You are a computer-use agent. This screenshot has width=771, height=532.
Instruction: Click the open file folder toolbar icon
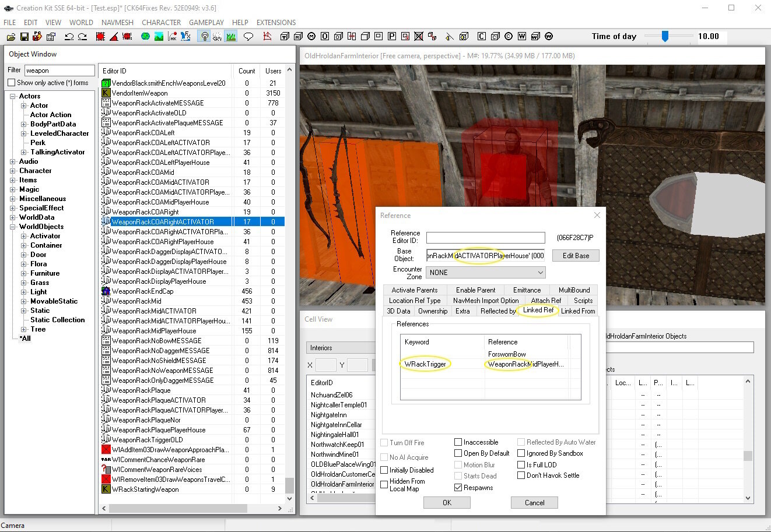[x=11, y=37]
